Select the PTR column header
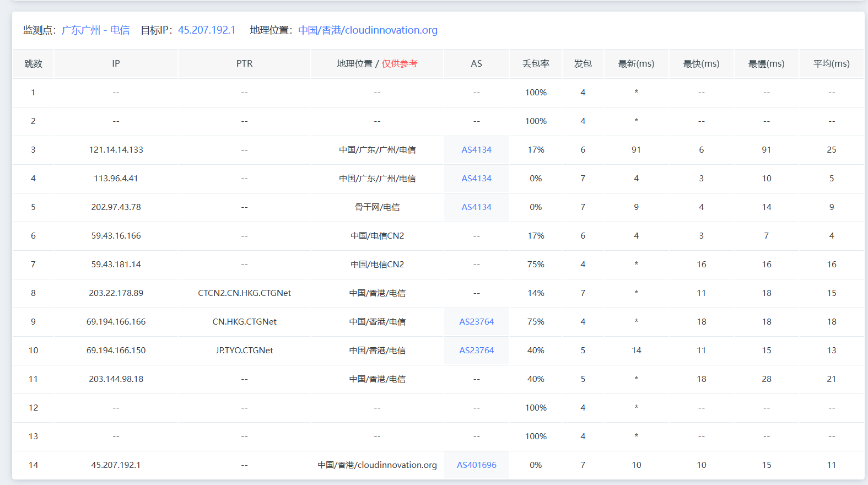The image size is (868, 485). [x=244, y=64]
